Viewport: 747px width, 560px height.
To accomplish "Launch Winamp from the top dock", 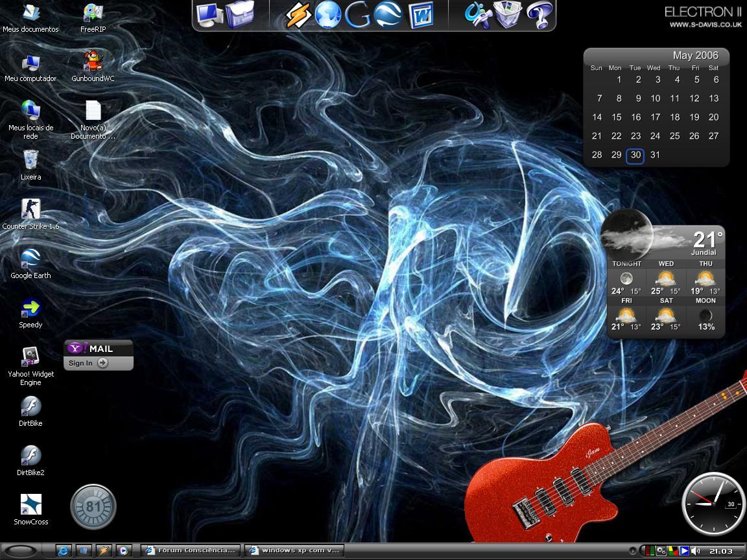I will coord(298,15).
